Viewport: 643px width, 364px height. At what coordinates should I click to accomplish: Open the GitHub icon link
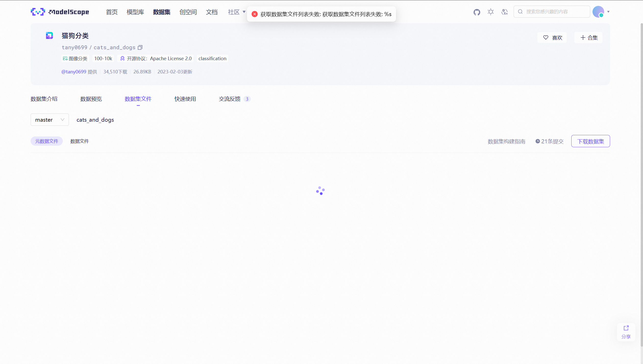(x=477, y=12)
